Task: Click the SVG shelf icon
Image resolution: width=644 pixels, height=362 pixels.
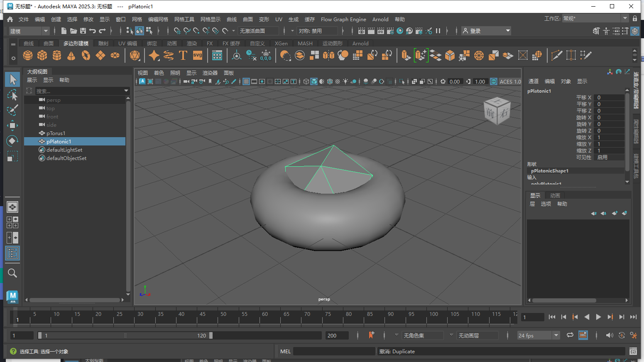Action: [198, 55]
